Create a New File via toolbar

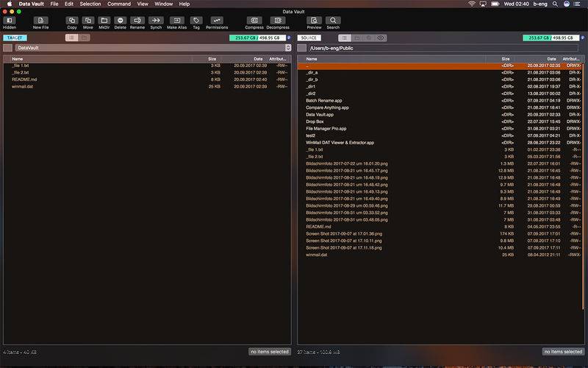[x=40, y=21]
